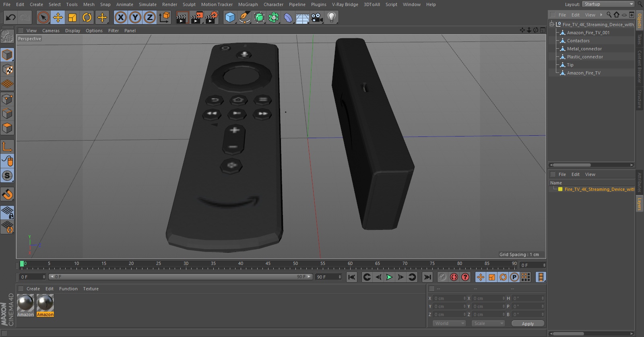Step to the next frame

click(400, 277)
